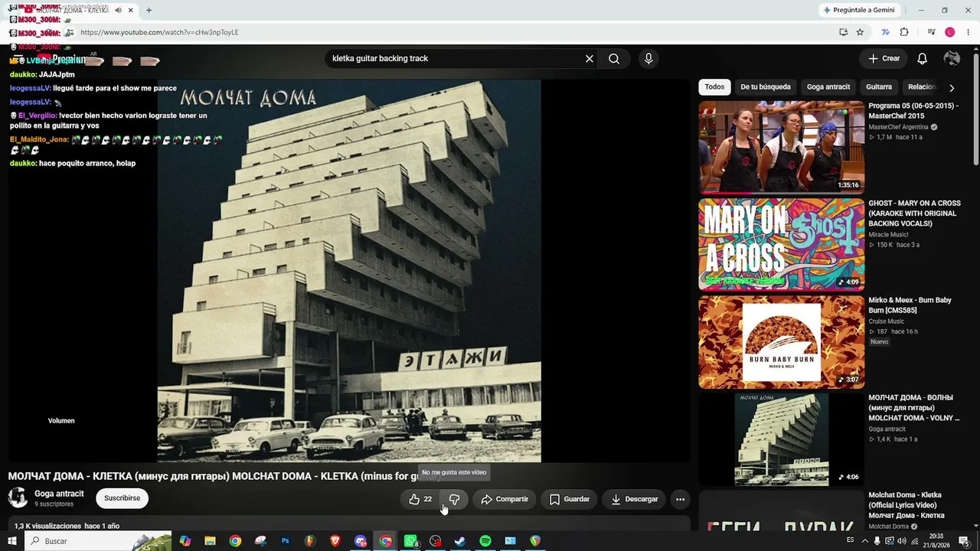
Task: Open the Molchat Doma Volny video thumbnail
Action: pyautogui.click(x=781, y=439)
